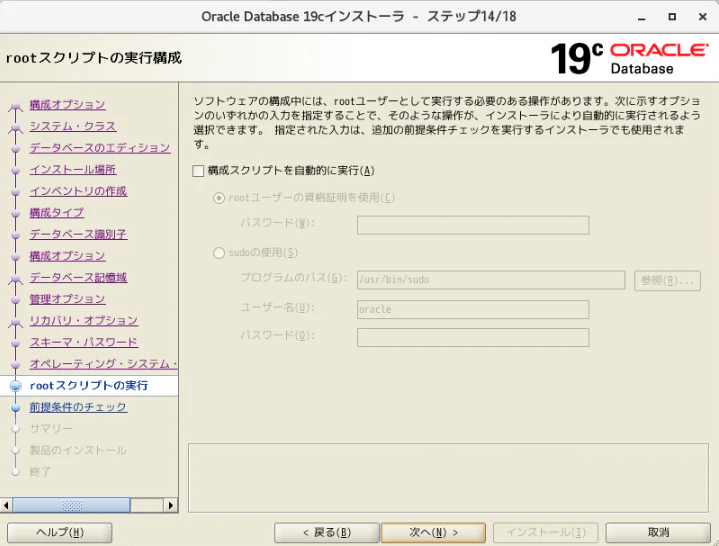Click the 参照(R)... browse button

tap(667, 280)
